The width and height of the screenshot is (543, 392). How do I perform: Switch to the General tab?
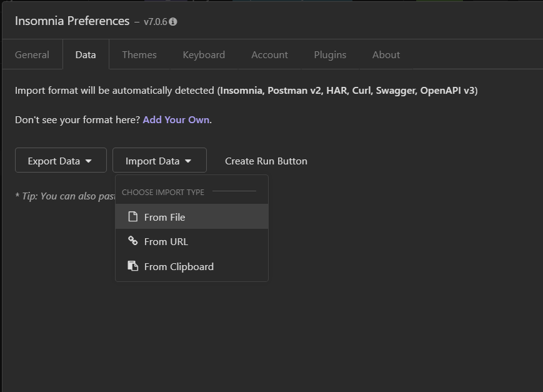(32, 55)
